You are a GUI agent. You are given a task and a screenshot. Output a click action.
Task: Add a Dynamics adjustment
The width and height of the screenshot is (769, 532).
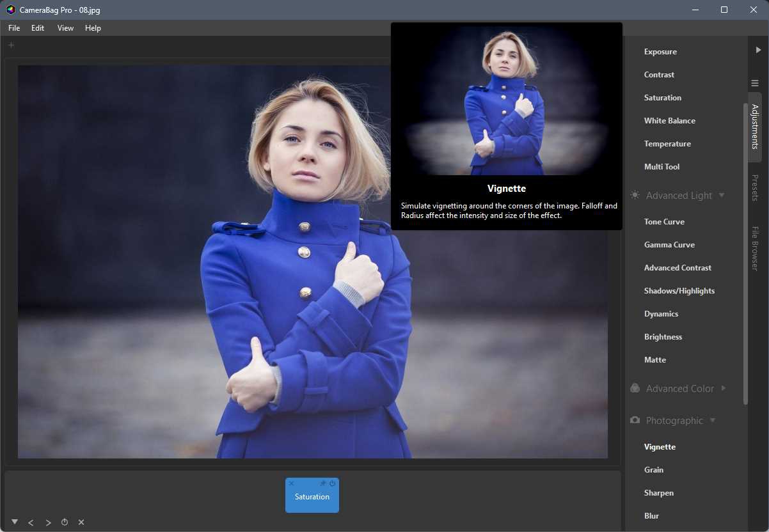[661, 314]
